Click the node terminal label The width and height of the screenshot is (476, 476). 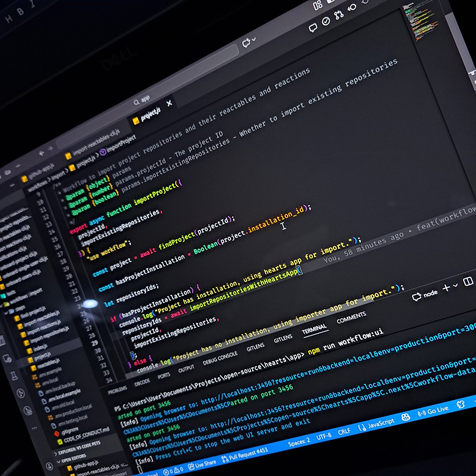pos(430,294)
